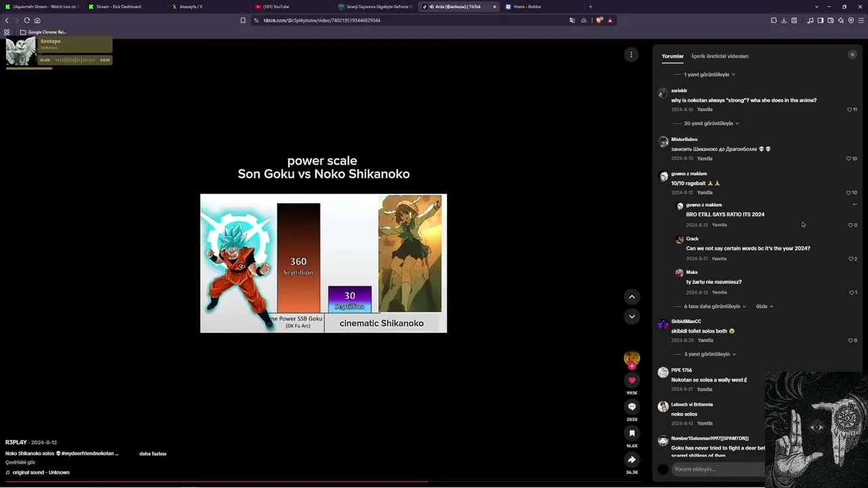Bookmark this page in address bar

pyautogui.click(x=243, y=20)
